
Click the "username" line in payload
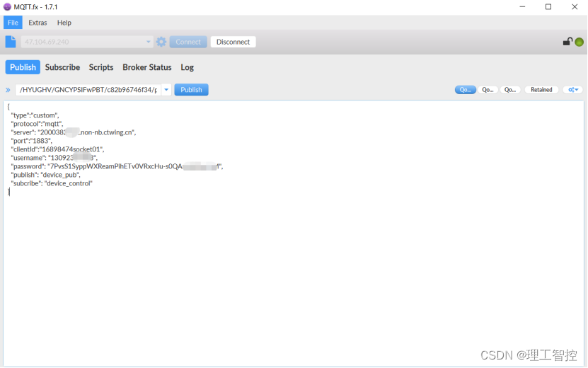(x=54, y=158)
